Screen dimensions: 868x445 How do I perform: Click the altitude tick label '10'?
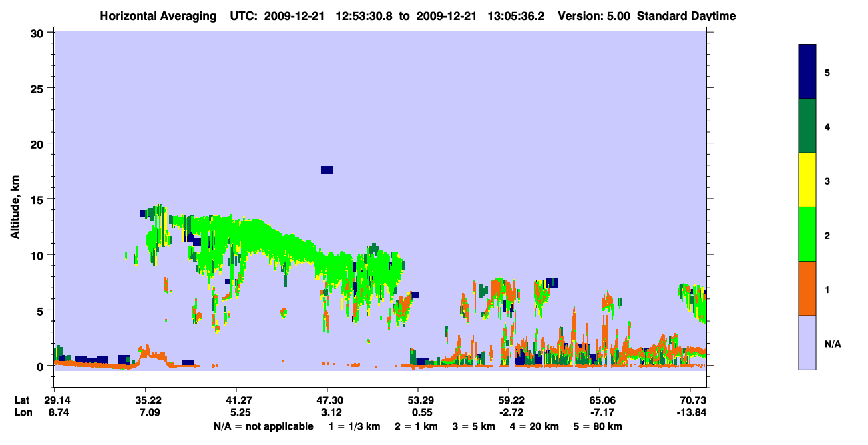pos(38,255)
